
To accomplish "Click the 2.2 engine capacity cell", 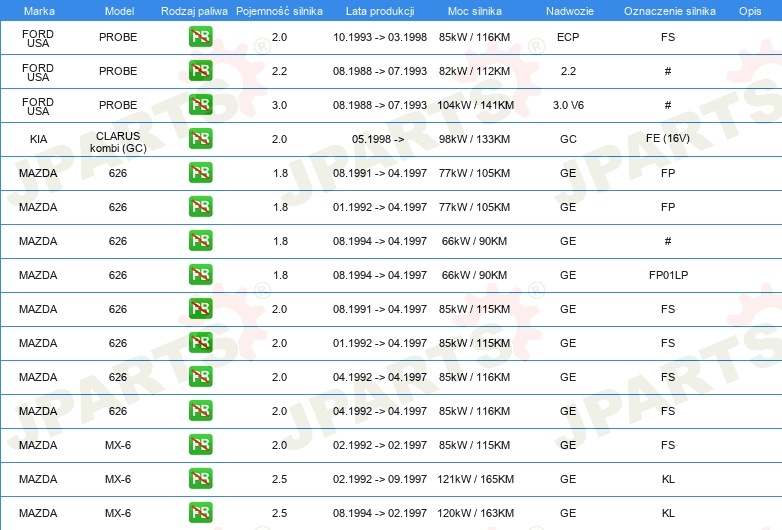I will [279, 71].
